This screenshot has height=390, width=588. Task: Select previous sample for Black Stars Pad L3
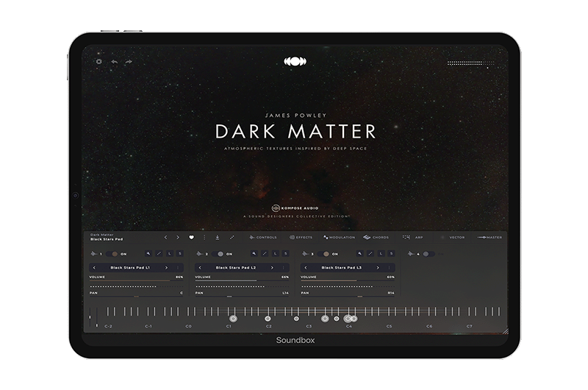[306, 268]
